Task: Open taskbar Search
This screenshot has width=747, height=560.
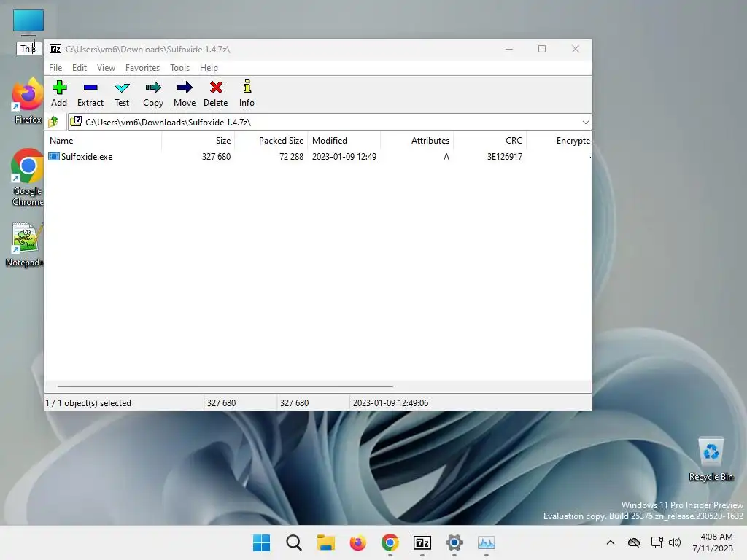Action: point(293,542)
